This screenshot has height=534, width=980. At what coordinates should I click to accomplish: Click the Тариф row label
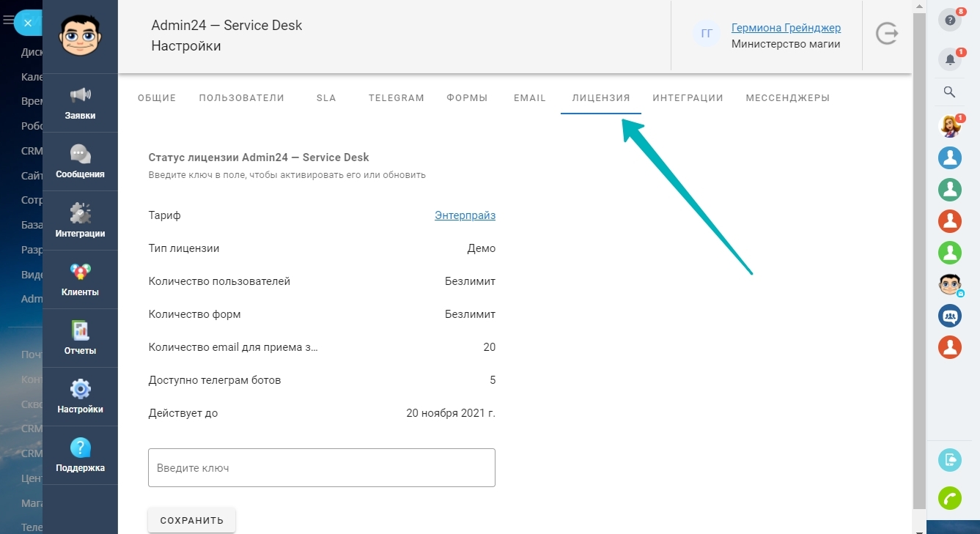(164, 215)
